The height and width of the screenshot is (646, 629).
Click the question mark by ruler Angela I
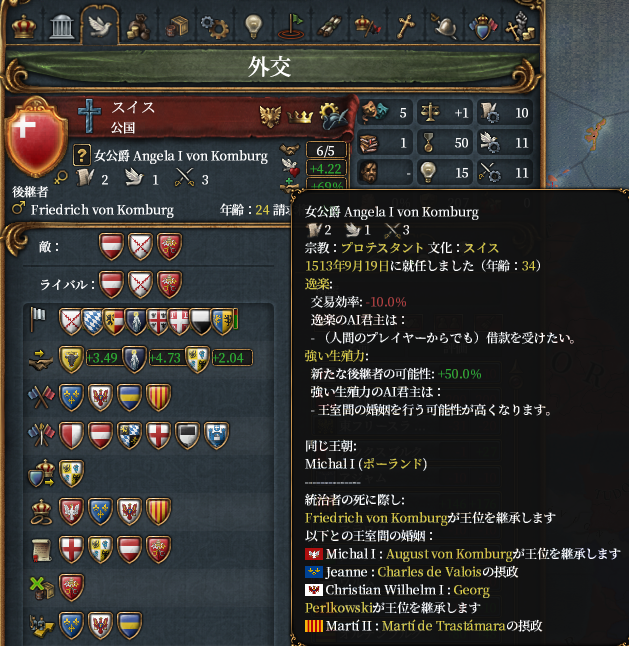pos(82,155)
